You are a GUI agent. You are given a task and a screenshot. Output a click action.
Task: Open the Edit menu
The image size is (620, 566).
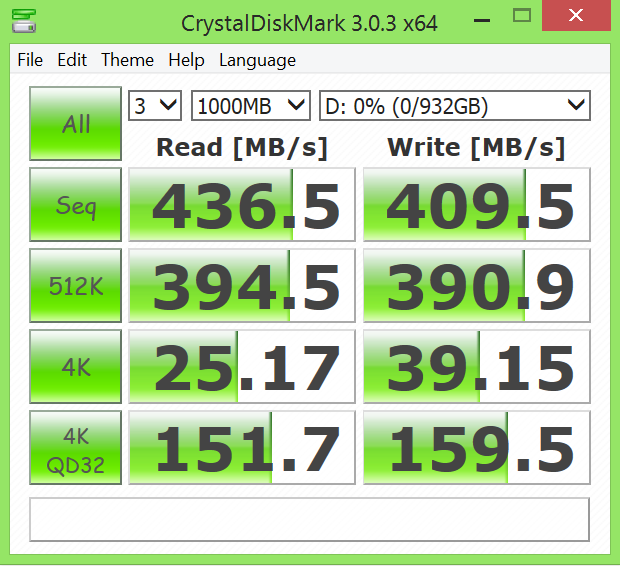(72, 60)
